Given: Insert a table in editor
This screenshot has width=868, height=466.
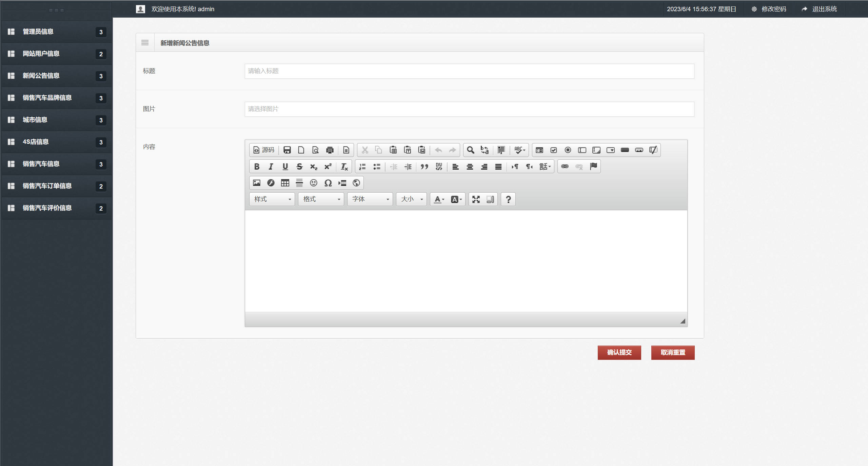Looking at the screenshot, I should coord(285,183).
